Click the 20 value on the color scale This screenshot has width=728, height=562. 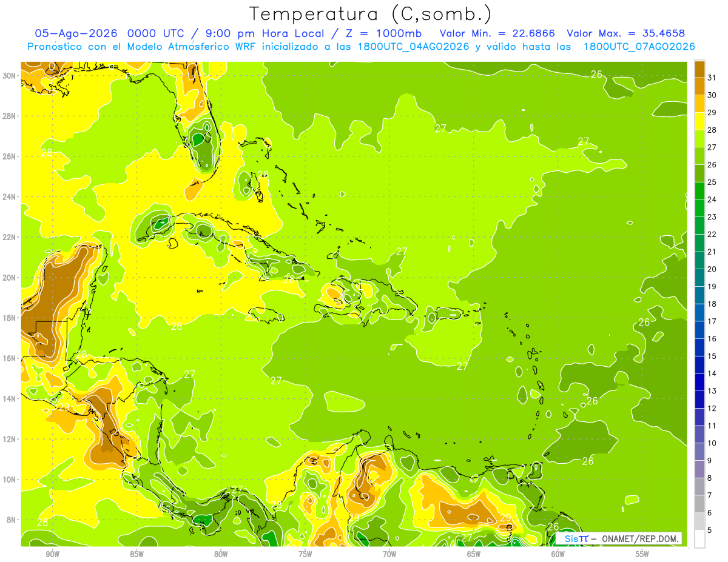[712, 269]
